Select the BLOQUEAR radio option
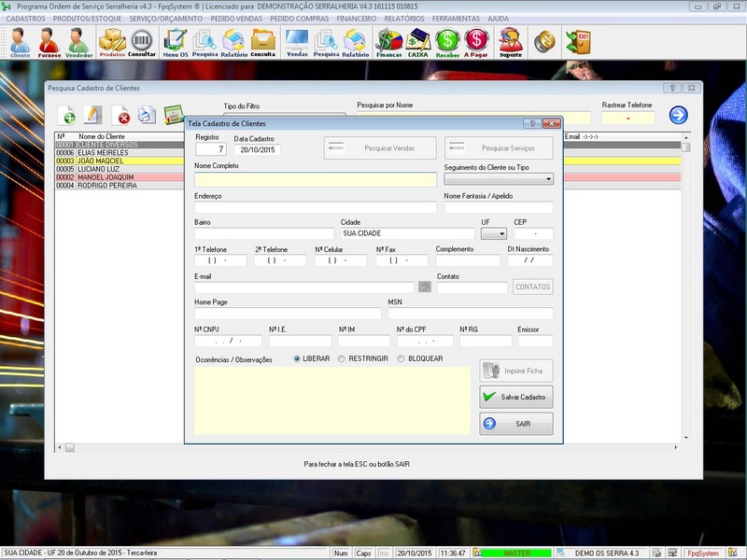Viewport: 747px width, 560px height. [x=402, y=358]
